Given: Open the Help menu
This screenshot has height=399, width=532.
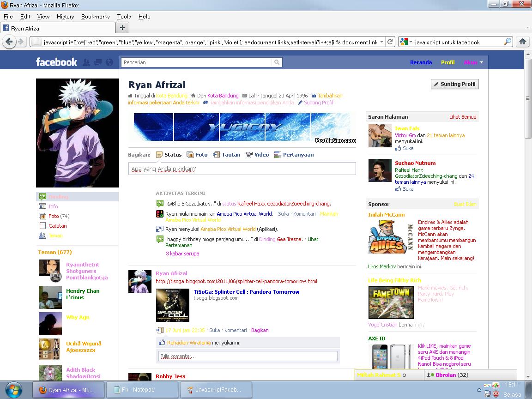Looking at the screenshot, I should pyautogui.click(x=144, y=16).
